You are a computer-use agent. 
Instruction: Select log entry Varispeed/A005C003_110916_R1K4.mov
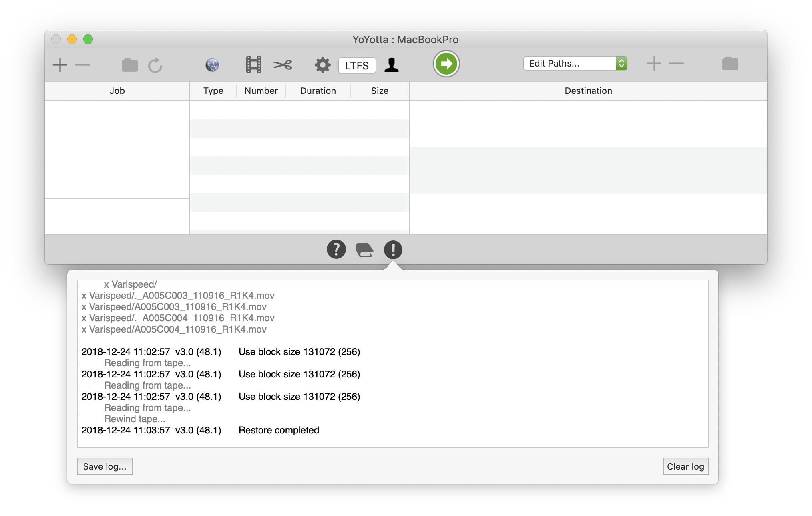pyautogui.click(x=174, y=307)
